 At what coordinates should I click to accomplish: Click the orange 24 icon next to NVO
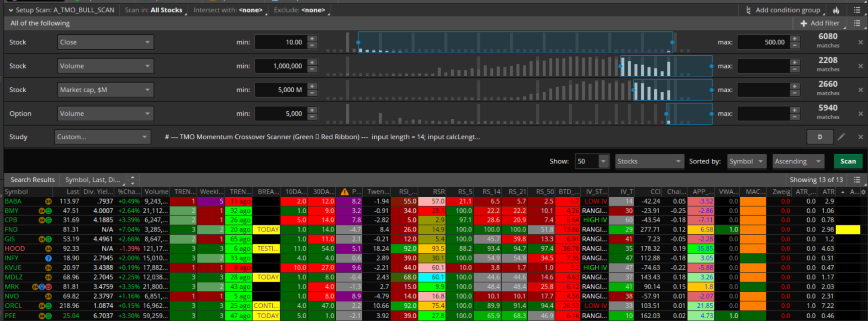click(48, 296)
